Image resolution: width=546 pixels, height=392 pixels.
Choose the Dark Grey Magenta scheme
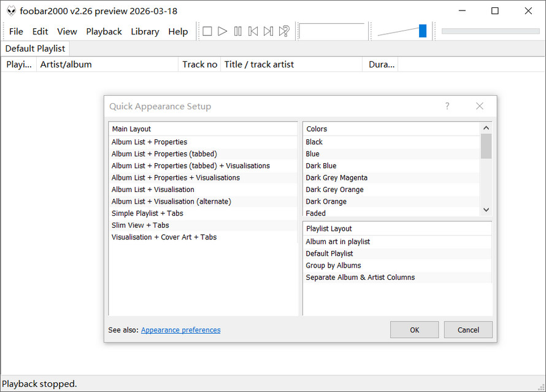(392, 177)
